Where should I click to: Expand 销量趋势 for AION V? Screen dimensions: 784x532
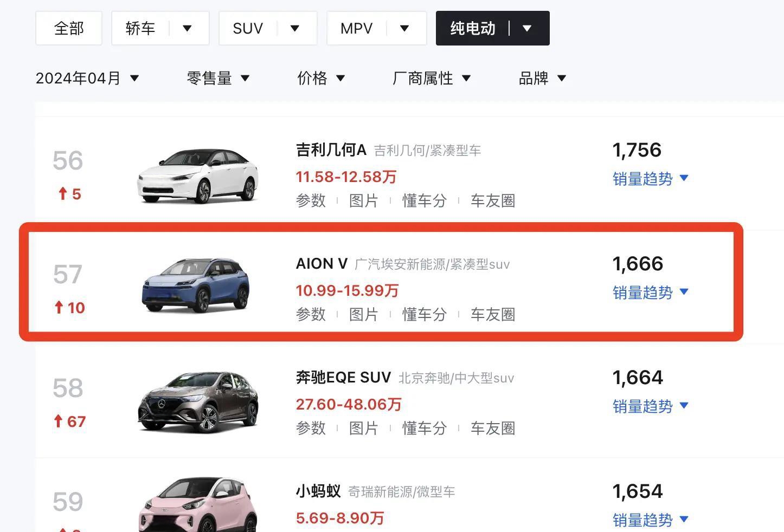[x=650, y=293]
